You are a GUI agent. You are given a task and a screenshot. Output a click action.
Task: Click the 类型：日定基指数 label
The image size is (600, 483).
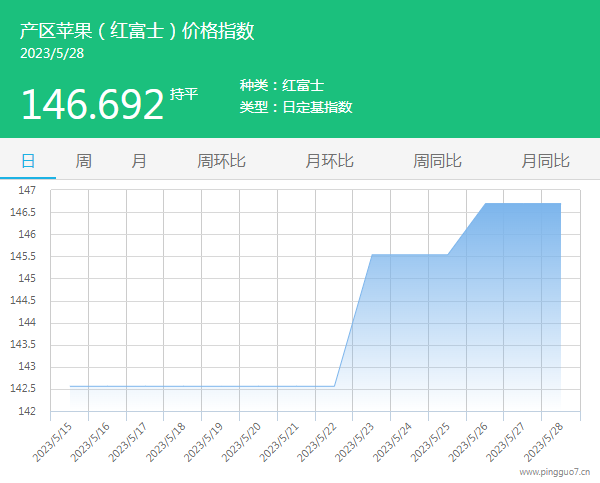point(296,107)
